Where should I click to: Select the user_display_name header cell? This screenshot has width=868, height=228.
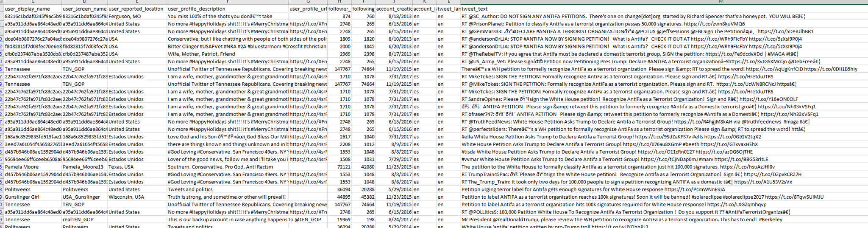(33, 9)
